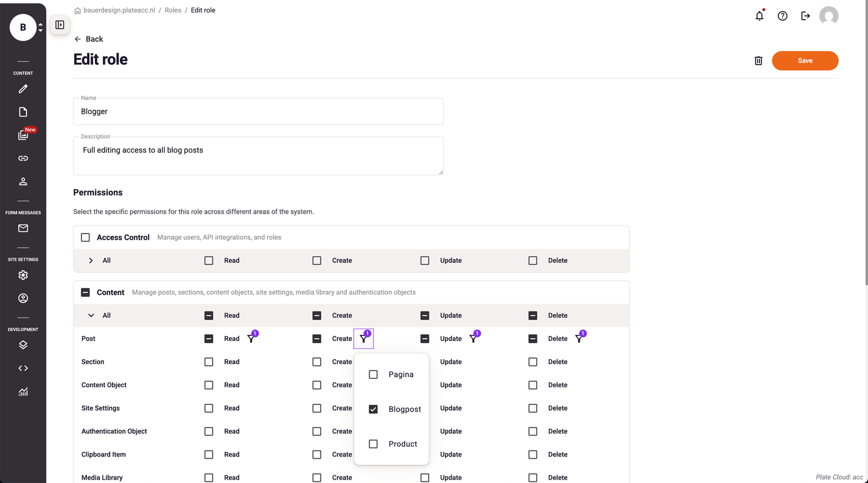Screen dimensions: 868x483
Task: Check the Pagina checkbox in filter popup
Action: point(373,374)
